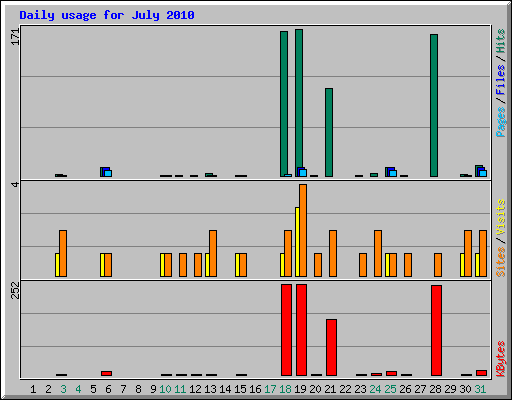Click day label "1" on the x-axis
512x400 pixels.
tap(33, 389)
